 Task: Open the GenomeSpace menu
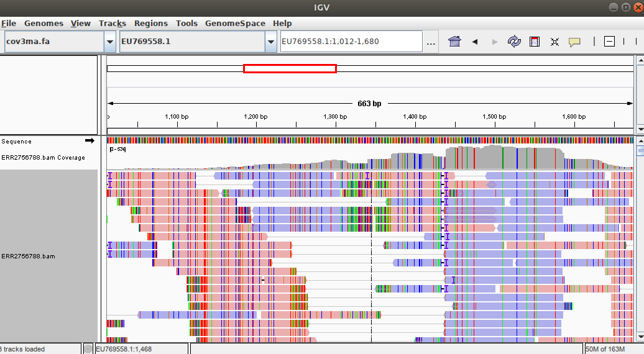pos(235,24)
